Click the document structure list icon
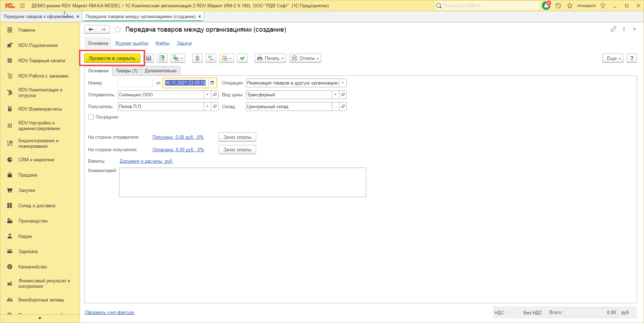The height and width of the screenshot is (323, 644). [197, 58]
